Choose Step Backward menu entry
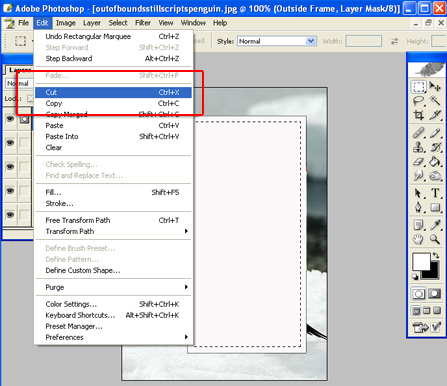Image resolution: width=447 pixels, height=386 pixels. (113, 58)
